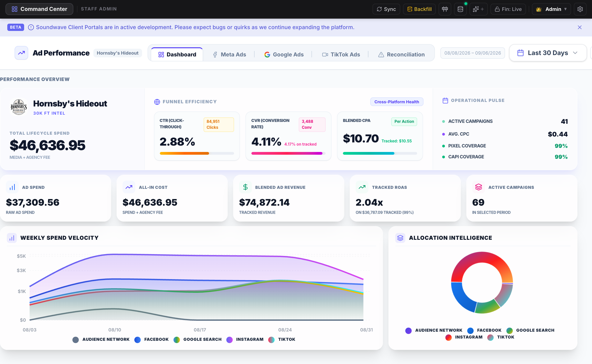Click the $74,872.14 blended ad revenue value
This screenshot has height=364, width=592.
(264, 202)
